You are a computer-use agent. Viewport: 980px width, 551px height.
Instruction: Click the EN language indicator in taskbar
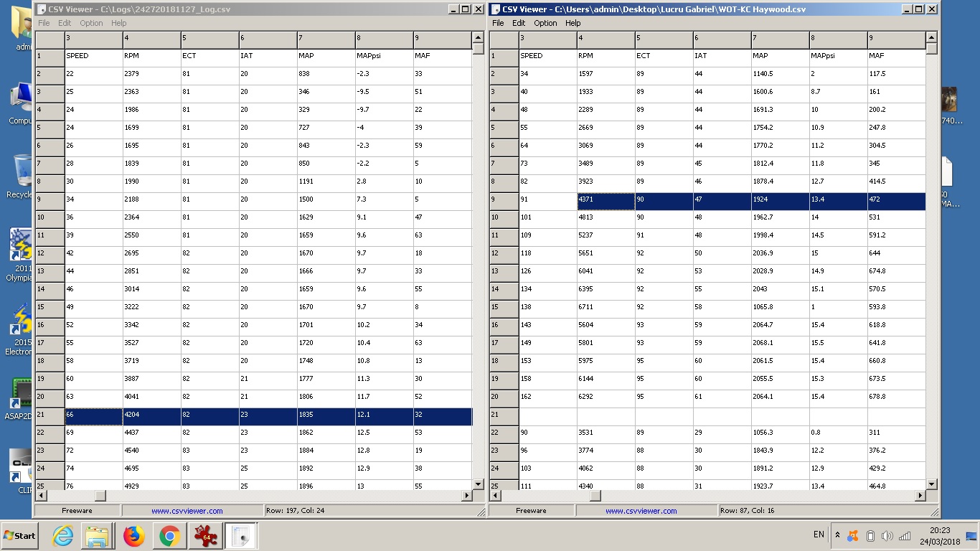pyautogui.click(x=819, y=534)
